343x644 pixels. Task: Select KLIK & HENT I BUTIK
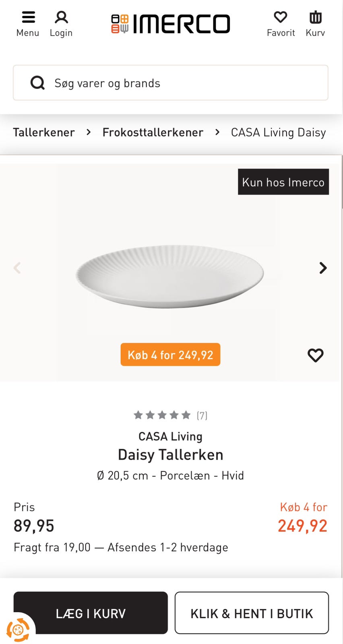(251, 613)
